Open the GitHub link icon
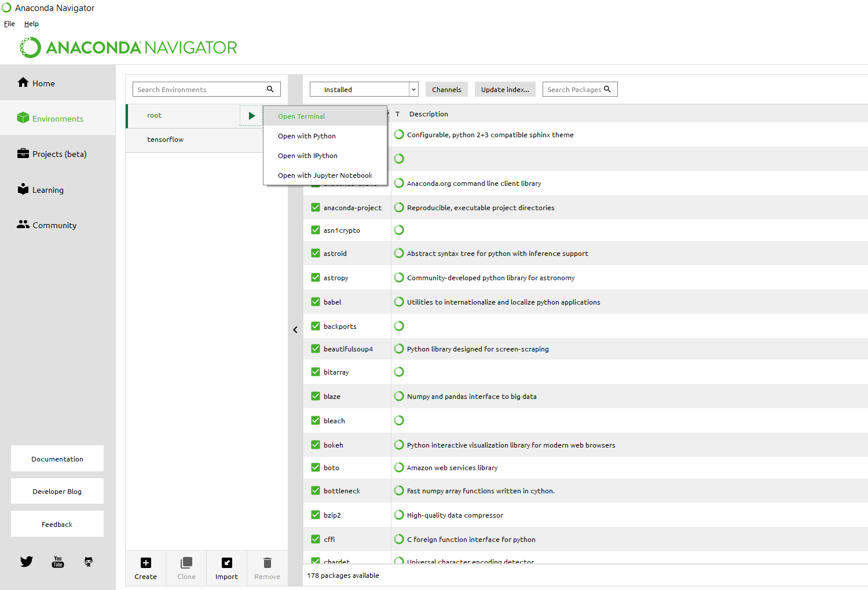868x590 pixels. tap(89, 562)
